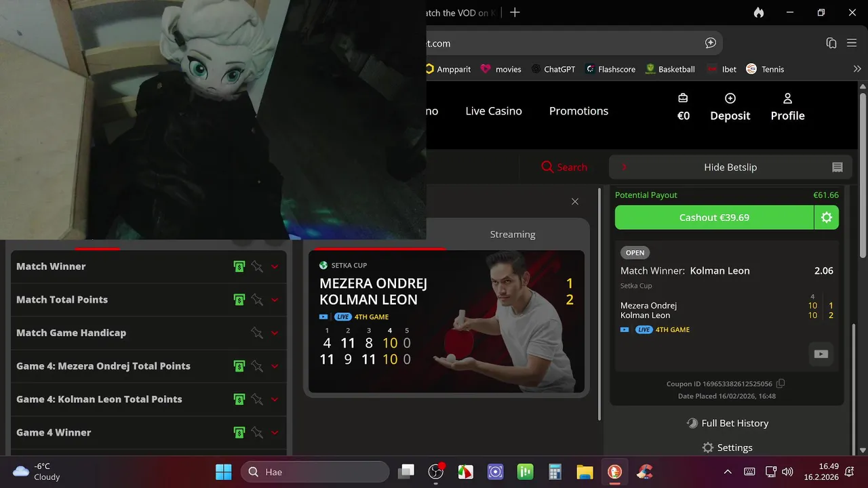Viewport: 868px width, 488px height.
Task: Open the Deposit page
Action: [x=730, y=107]
